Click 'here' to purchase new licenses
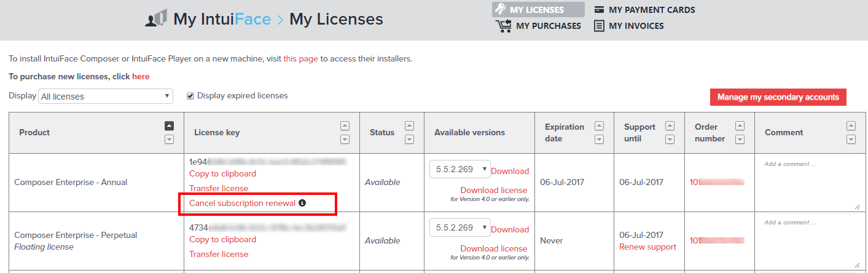This screenshot has height=273, width=868. pyautogui.click(x=141, y=76)
